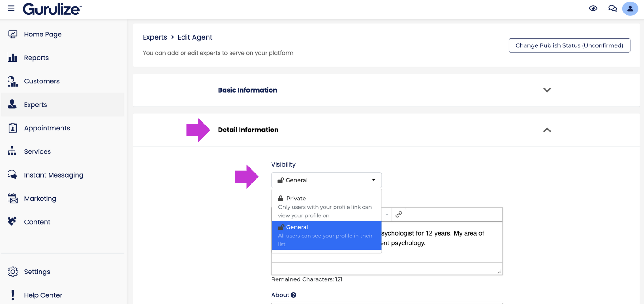Click the Basic Information heading
The height and width of the screenshot is (308, 644).
tap(247, 90)
